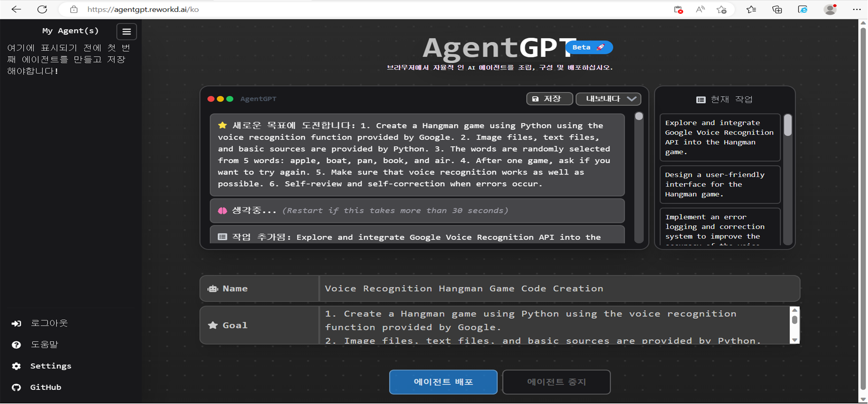Open 로그아웃 in the sidebar
868x404 pixels.
pyautogui.click(x=49, y=323)
